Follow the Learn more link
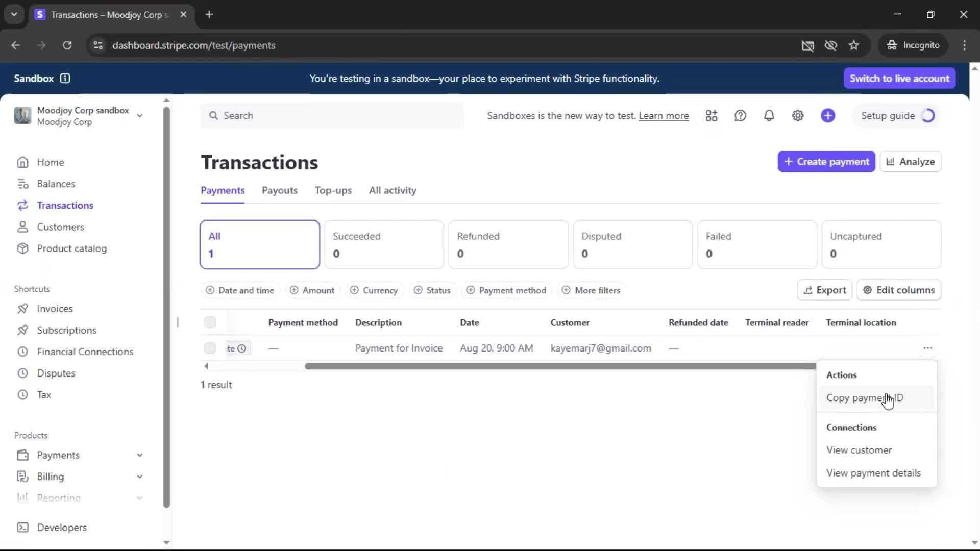The width and height of the screenshot is (980, 551). [x=664, y=116]
